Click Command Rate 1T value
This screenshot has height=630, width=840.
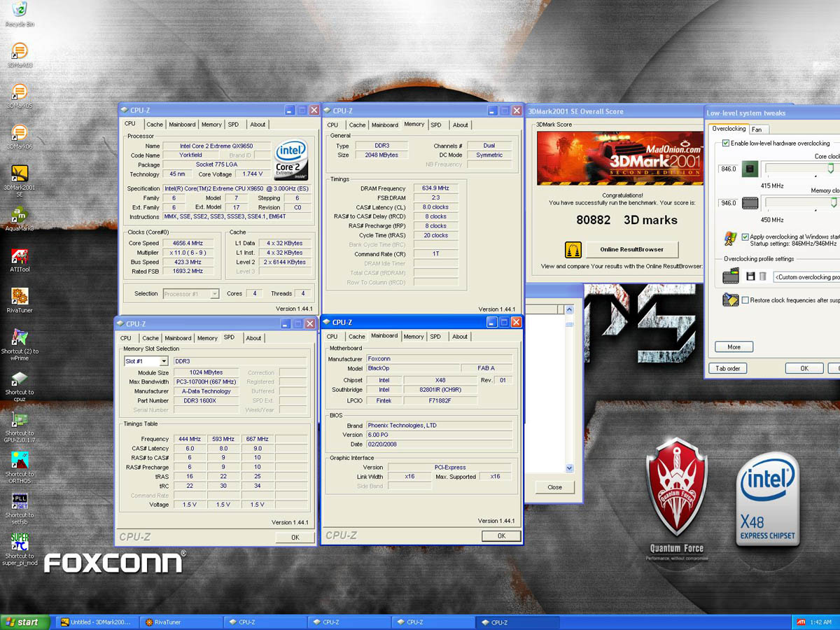(x=435, y=254)
